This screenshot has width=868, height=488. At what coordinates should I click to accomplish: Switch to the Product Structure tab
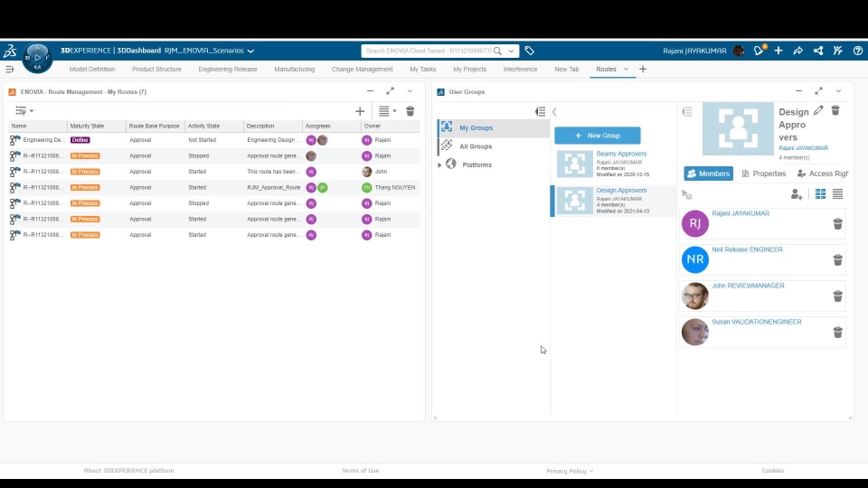(156, 70)
